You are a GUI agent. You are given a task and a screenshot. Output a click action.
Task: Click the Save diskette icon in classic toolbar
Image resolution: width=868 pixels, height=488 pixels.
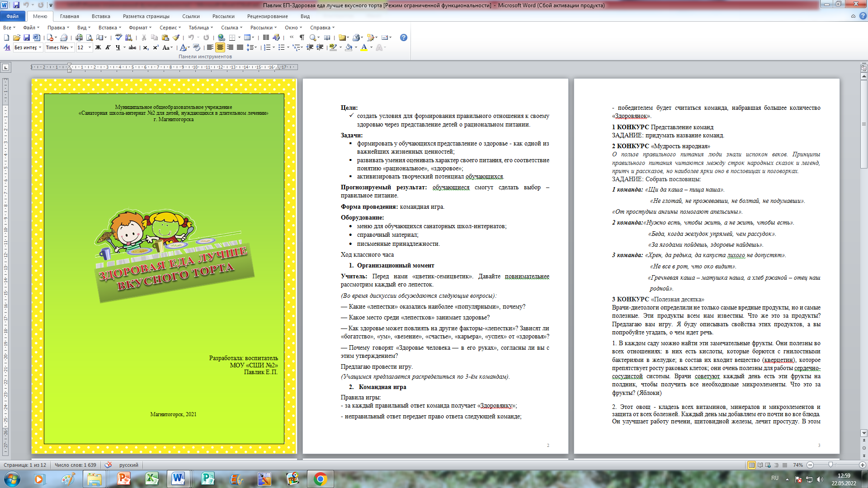27,38
